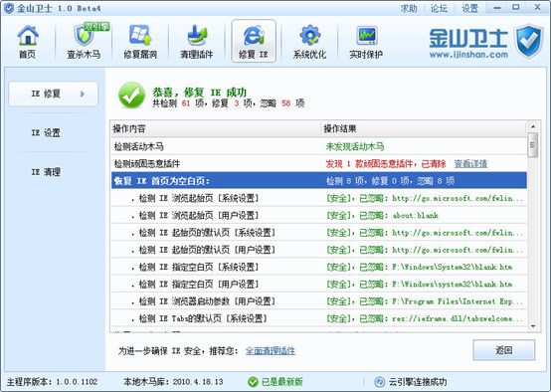Viewport: 551px width, 392px height.
Task: Open the 求助 help menu
Action: pyautogui.click(x=409, y=8)
